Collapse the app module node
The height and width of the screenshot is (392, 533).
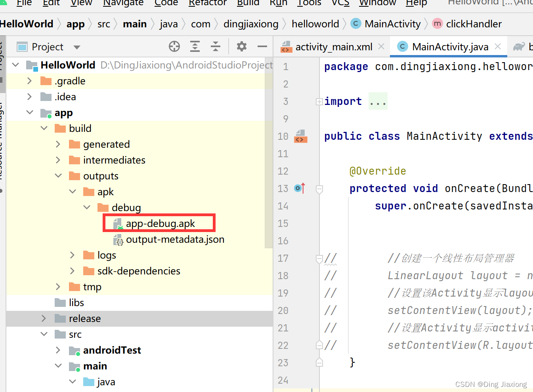click(30, 112)
